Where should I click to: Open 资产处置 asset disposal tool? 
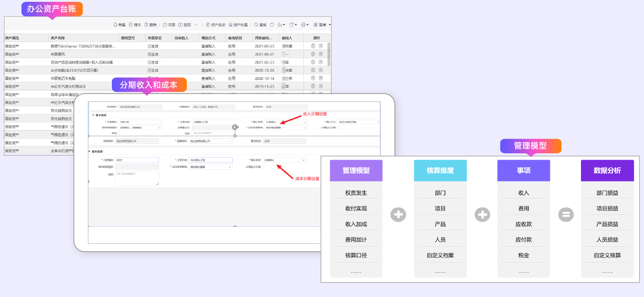[x=238, y=25]
